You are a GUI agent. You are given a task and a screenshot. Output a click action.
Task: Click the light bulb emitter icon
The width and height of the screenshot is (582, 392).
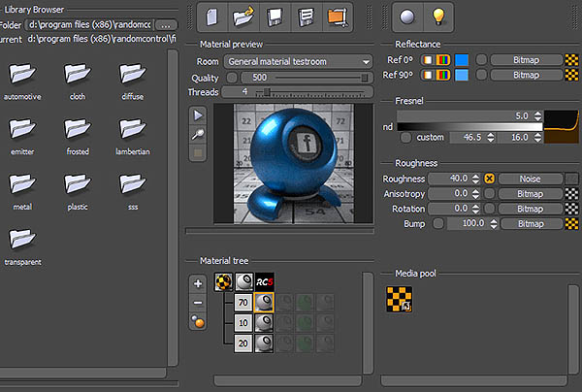click(x=438, y=16)
